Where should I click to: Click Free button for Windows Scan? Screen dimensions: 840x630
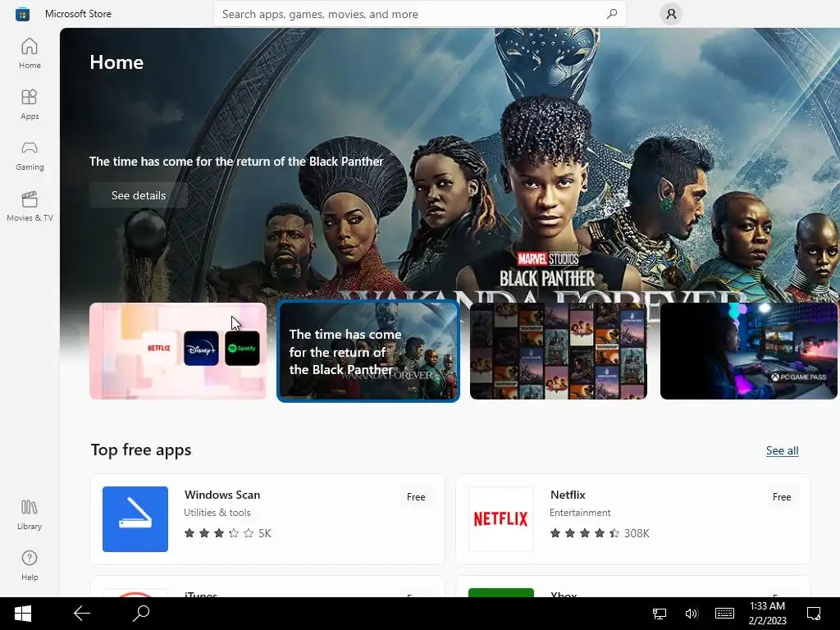click(416, 497)
